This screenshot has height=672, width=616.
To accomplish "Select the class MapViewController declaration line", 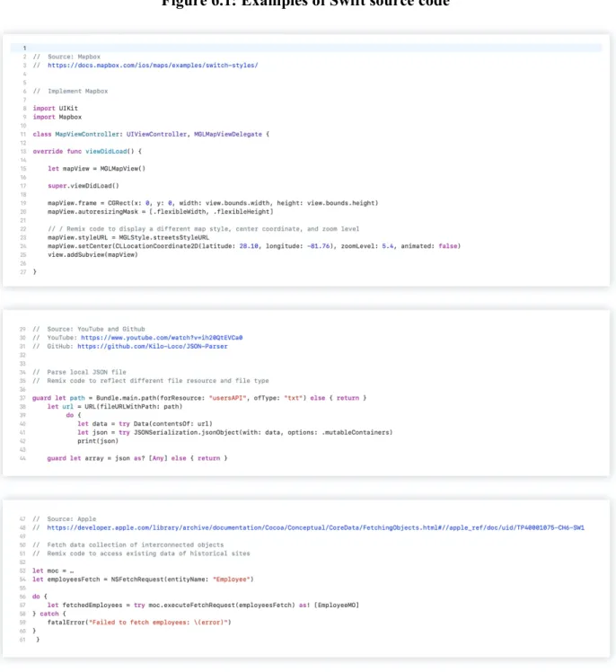I will point(151,134).
